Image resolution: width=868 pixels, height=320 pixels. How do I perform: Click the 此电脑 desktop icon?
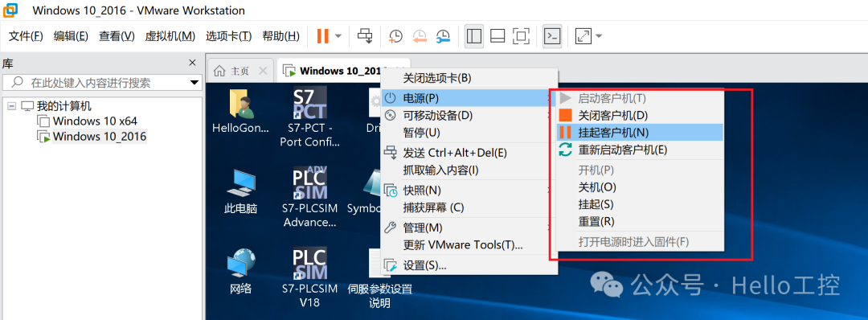pyautogui.click(x=241, y=191)
